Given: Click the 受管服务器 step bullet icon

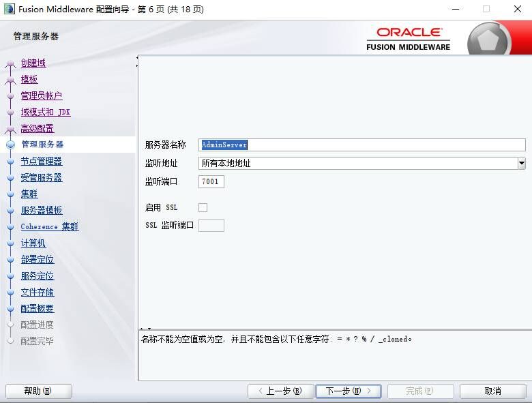Looking at the screenshot, I should pyautogui.click(x=10, y=178).
